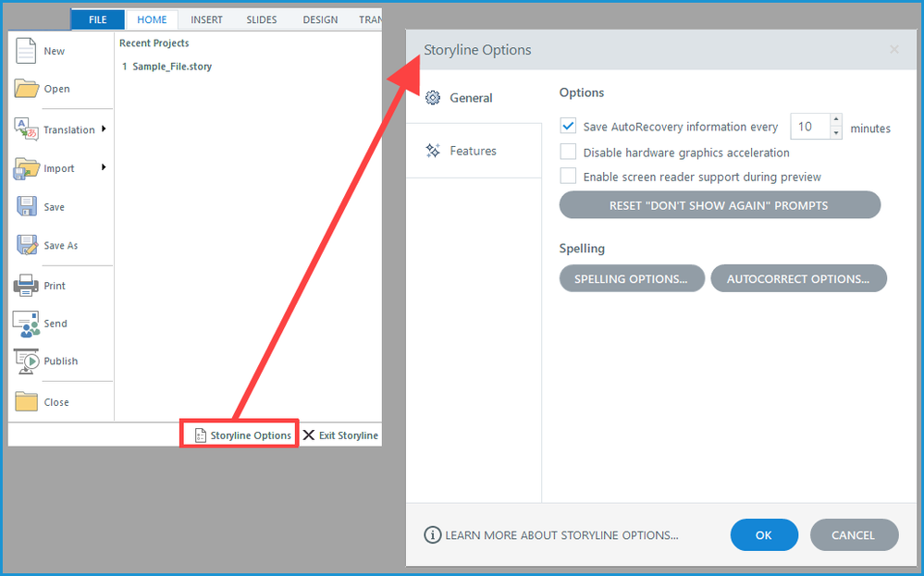Click the Close folder icon
Screen dimensions: 924x576
(26, 401)
